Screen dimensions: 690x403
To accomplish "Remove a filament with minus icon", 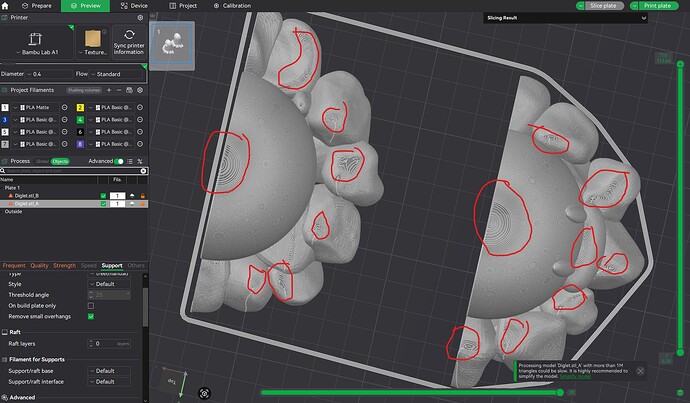I will (119, 90).
